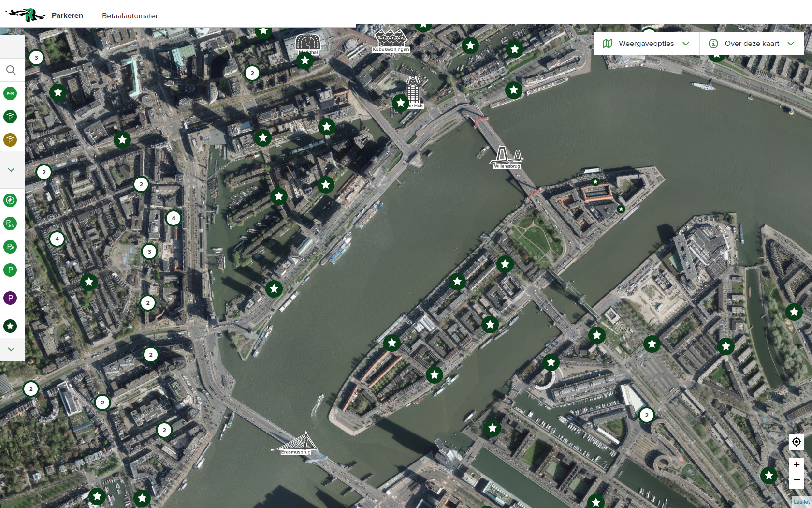Viewport: 812px width, 508px height.
Task: Open the Over deze kaart dropdown
Action: coord(752,44)
